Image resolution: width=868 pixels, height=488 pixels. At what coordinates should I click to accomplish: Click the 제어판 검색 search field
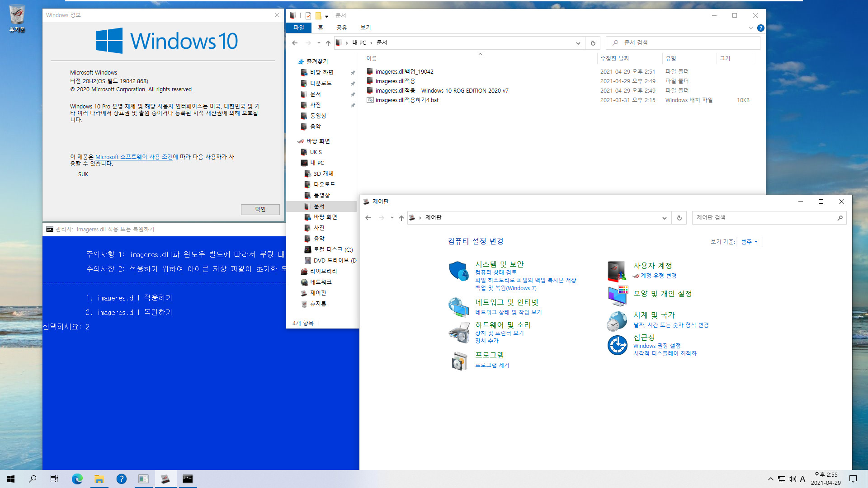pos(769,218)
